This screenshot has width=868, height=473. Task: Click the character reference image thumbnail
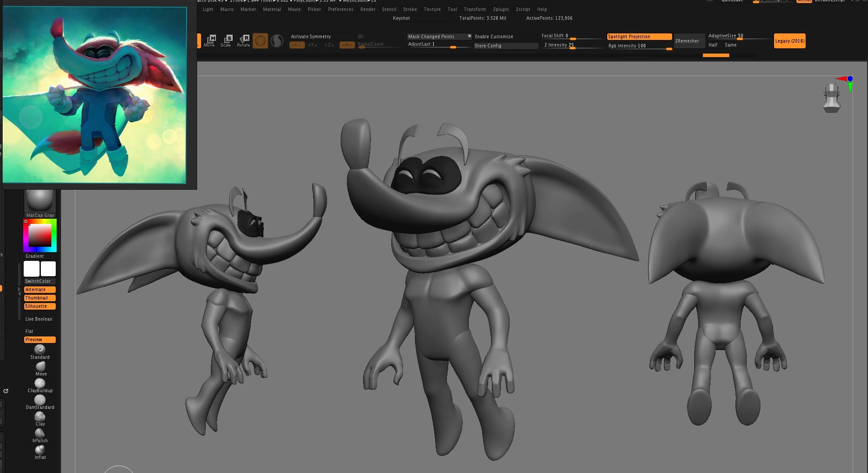(x=95, y=95)
